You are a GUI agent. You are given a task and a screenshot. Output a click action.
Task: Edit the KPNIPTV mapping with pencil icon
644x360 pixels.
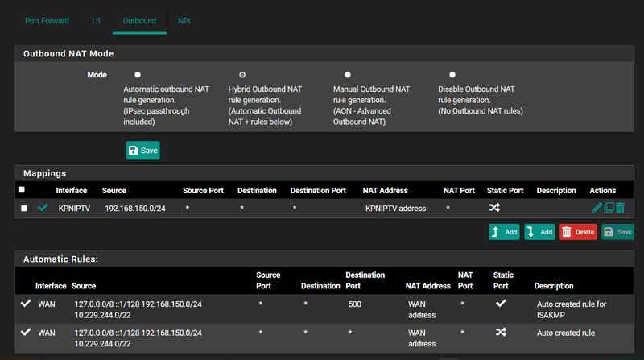coord(597,208)
